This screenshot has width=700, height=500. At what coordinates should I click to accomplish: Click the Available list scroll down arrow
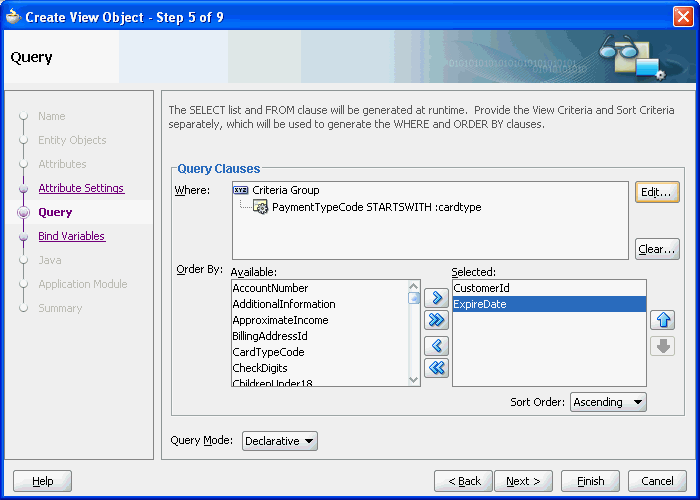pos(414,380)
